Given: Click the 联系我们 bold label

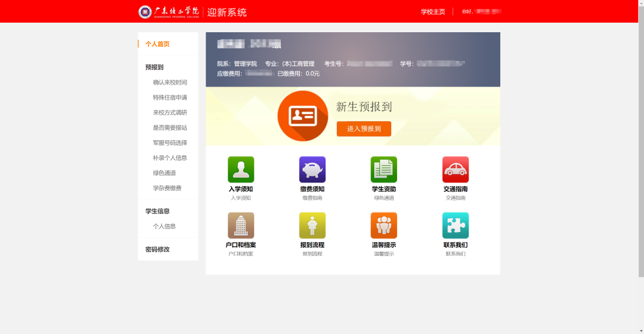Looking at the screenshot, I should (456, 245).
